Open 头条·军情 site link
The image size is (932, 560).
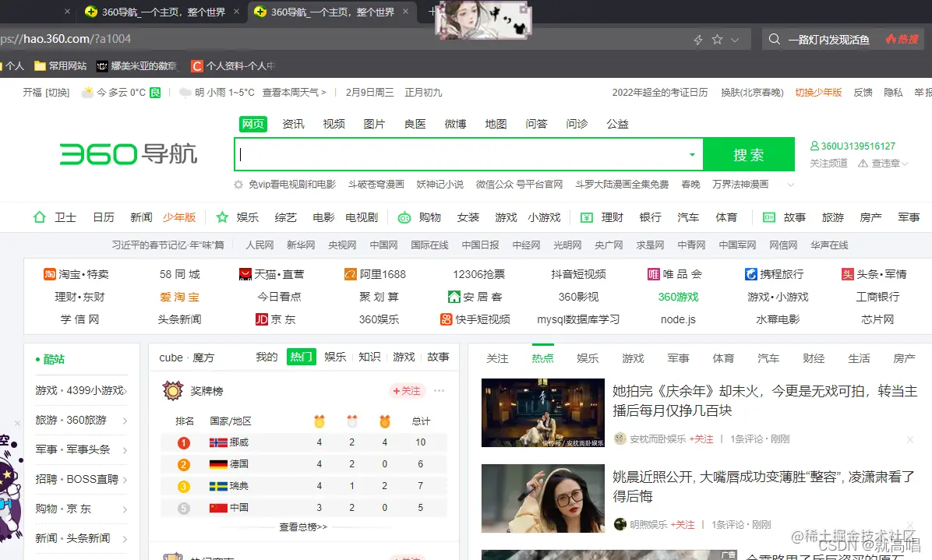point(874,273)
